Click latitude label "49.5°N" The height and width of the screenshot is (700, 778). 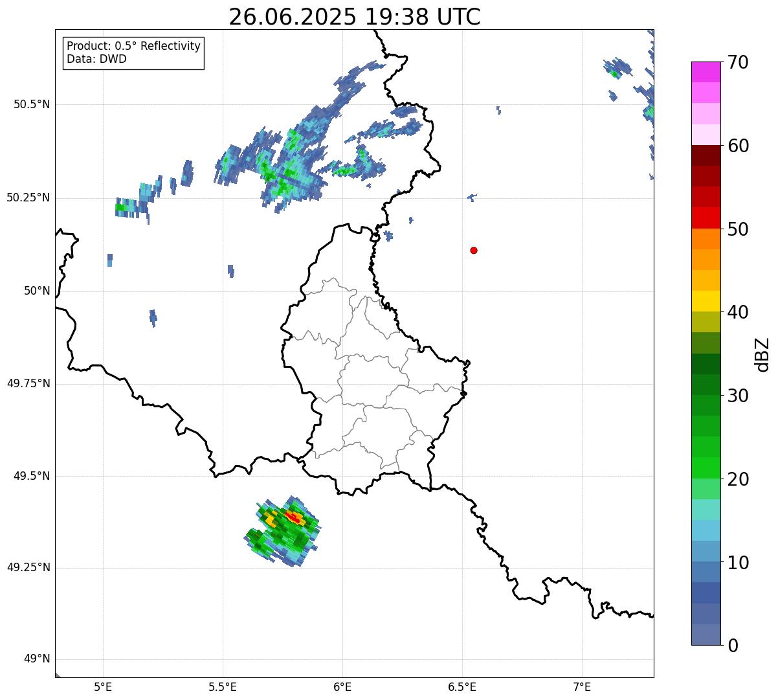(32, 476)
